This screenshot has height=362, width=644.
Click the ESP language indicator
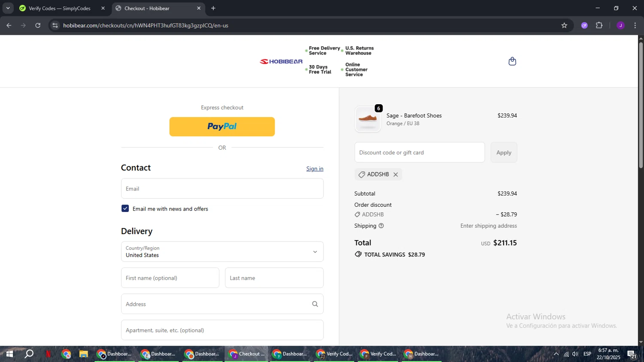click(x=587, y=354)
